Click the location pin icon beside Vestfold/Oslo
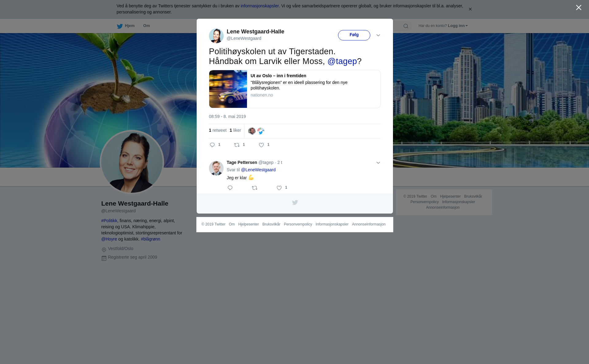This screenshot has width=589, height=364. [x=104, y=250]
